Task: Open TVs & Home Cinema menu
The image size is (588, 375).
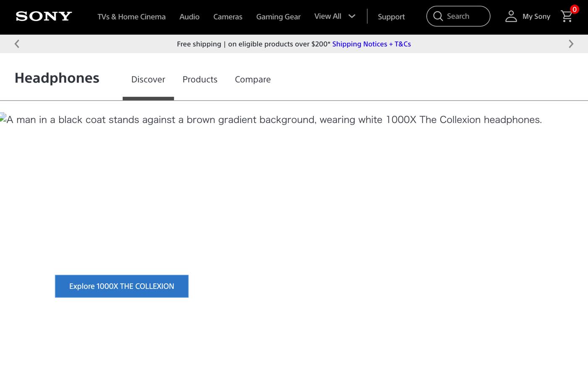Action: click(131, 17)
